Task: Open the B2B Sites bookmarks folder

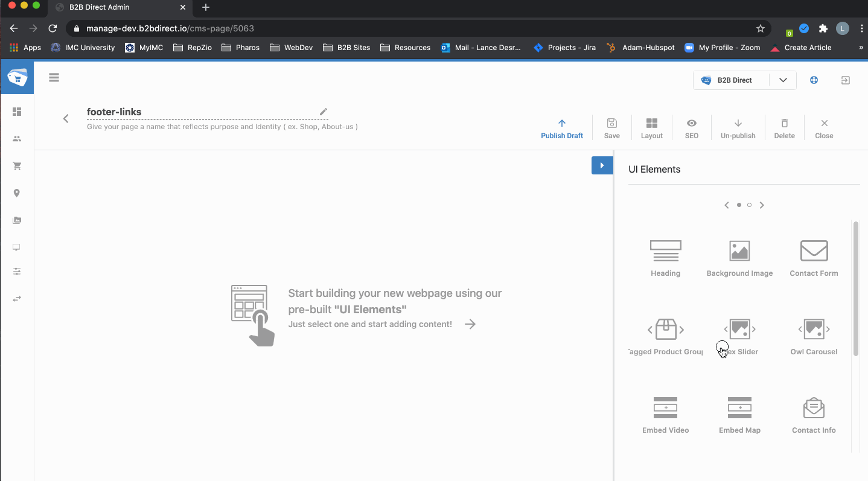Action: point(346,48)
